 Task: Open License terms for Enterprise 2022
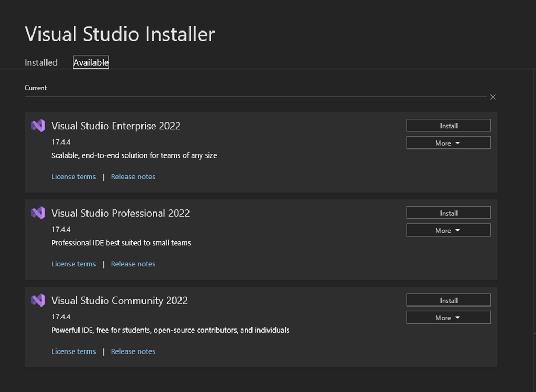[74, 177]
